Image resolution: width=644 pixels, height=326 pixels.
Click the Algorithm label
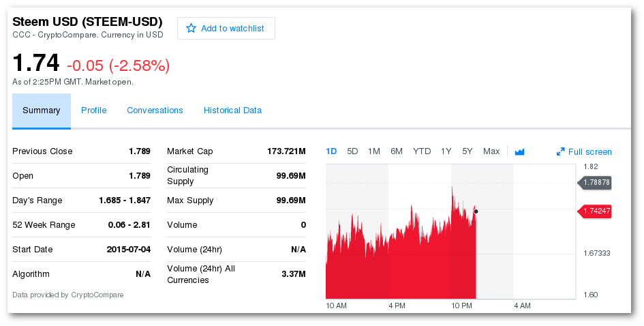(x=31, y=274)
